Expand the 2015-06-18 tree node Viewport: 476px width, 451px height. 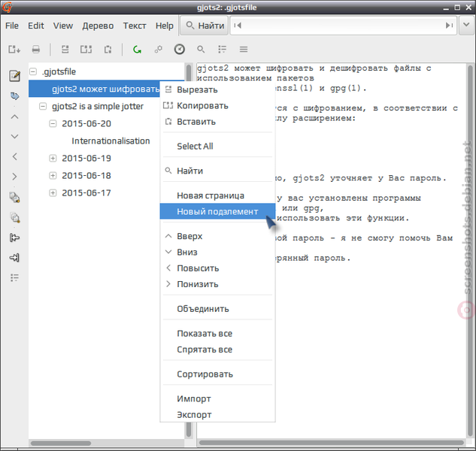tap(53, 175)
